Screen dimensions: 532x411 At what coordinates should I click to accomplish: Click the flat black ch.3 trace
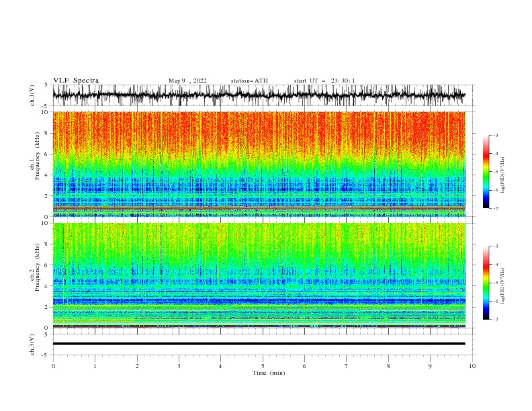(259, 344)
